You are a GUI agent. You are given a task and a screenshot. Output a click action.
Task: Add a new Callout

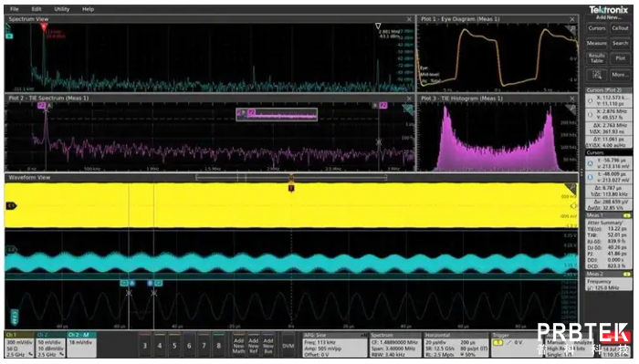[x=620, y=28]
